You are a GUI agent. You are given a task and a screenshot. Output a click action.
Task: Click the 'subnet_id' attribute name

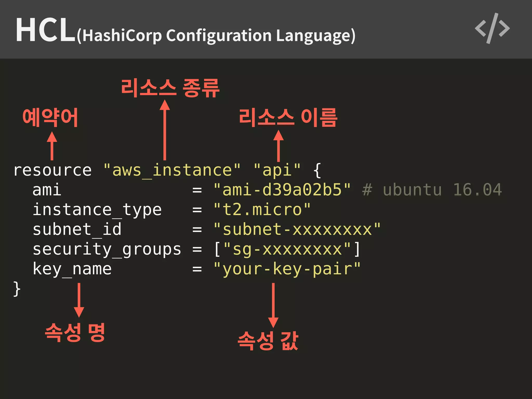pos(77,230)
